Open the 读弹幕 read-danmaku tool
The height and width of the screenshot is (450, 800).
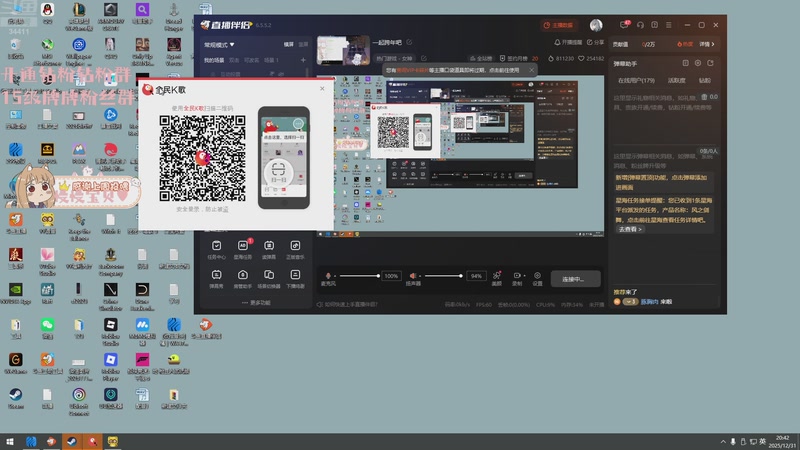[269, 249]
